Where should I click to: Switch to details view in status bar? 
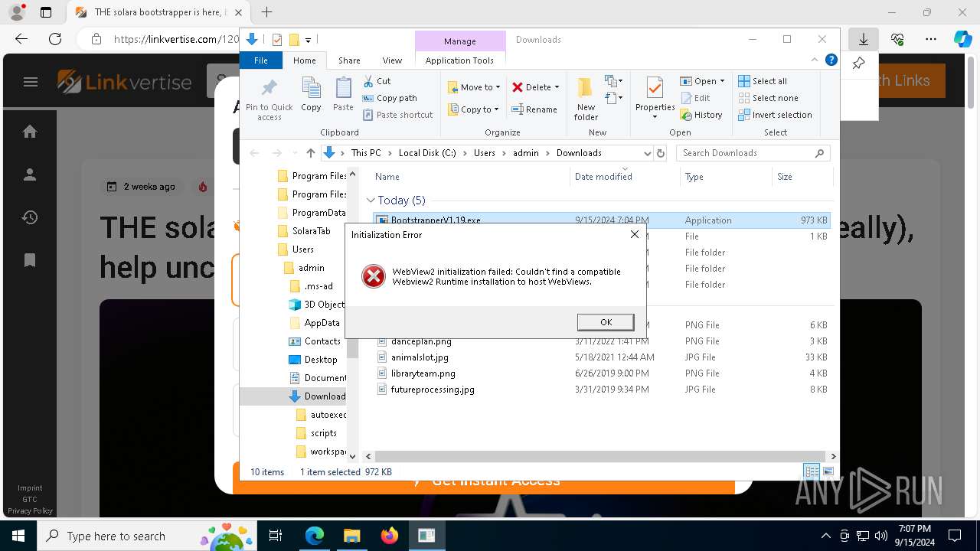pyautogui.click(x=812, y=472)
